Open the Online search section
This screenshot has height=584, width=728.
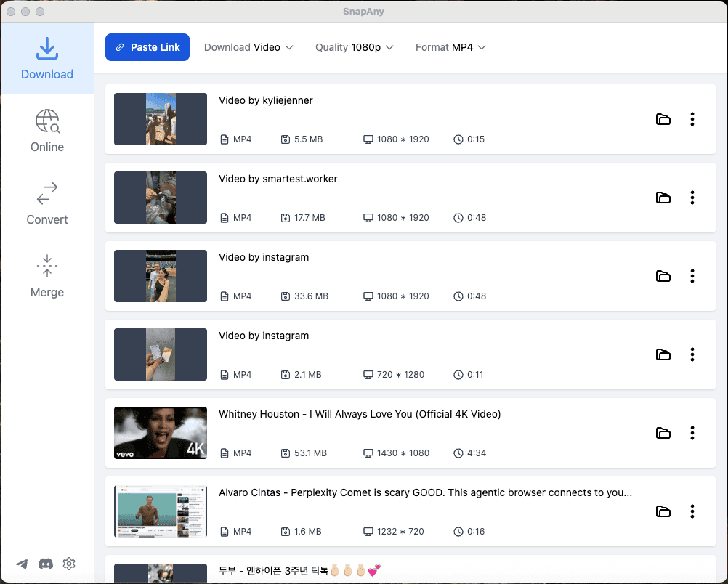point(47,131)
